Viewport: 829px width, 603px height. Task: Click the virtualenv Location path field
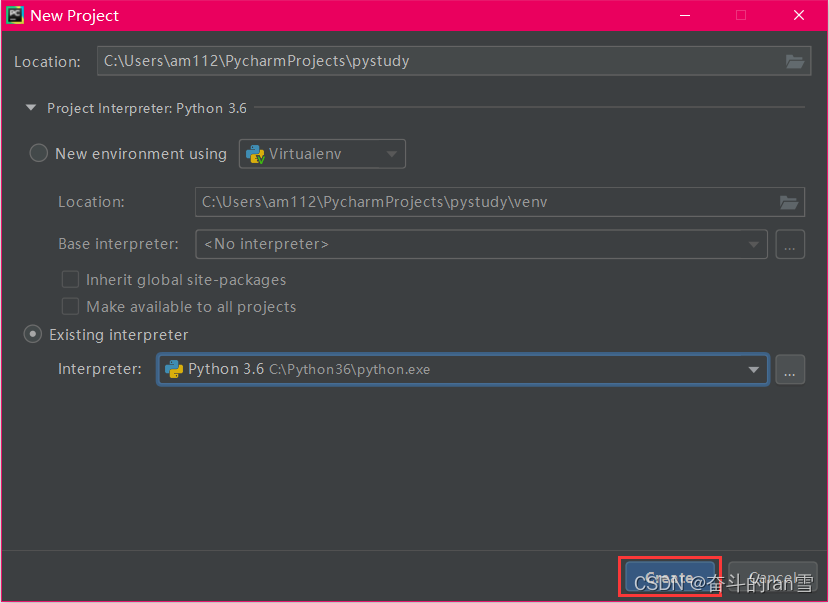500,202
